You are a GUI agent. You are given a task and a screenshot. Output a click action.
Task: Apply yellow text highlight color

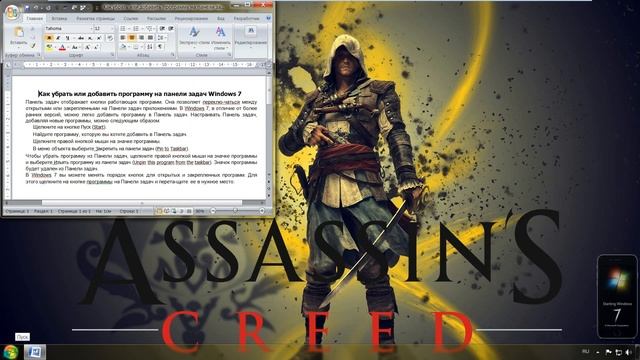coord(49,47)
